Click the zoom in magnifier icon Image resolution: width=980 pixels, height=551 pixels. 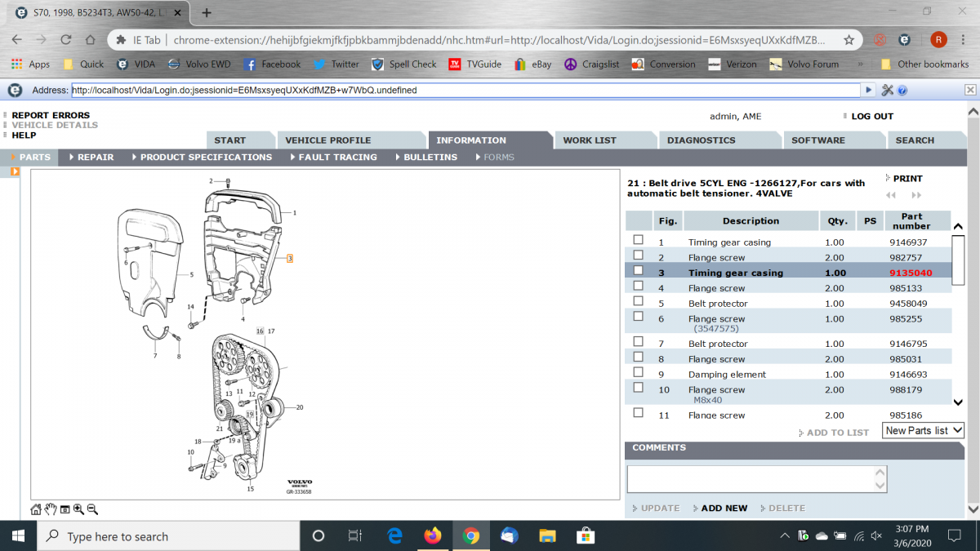(x=78, y=509)
